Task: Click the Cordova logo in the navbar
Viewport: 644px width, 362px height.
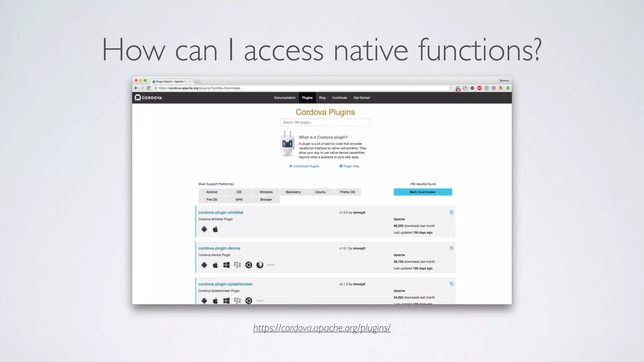Action: point(149,98)
